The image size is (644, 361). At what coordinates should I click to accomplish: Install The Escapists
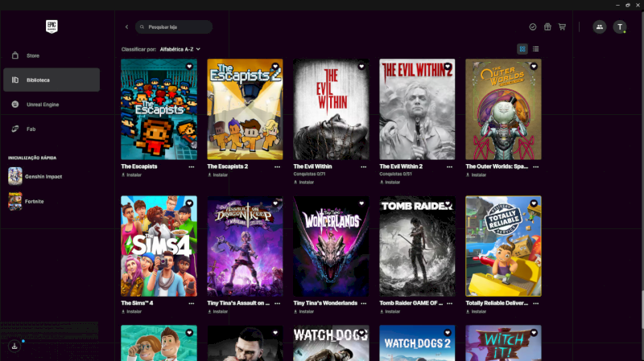tap(131, 174)
